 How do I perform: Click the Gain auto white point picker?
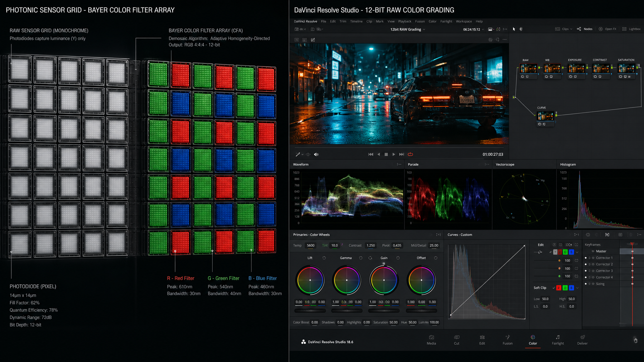[370, 258]
